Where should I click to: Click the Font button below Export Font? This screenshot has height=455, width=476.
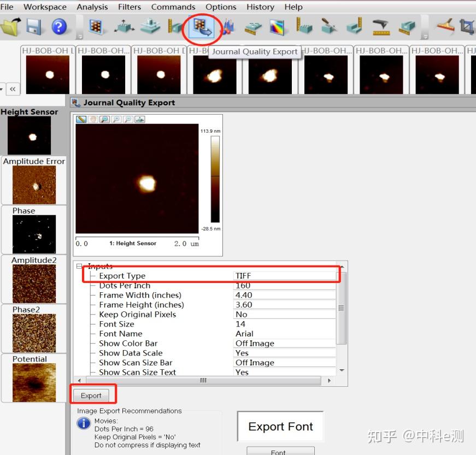tap(280, 451)
